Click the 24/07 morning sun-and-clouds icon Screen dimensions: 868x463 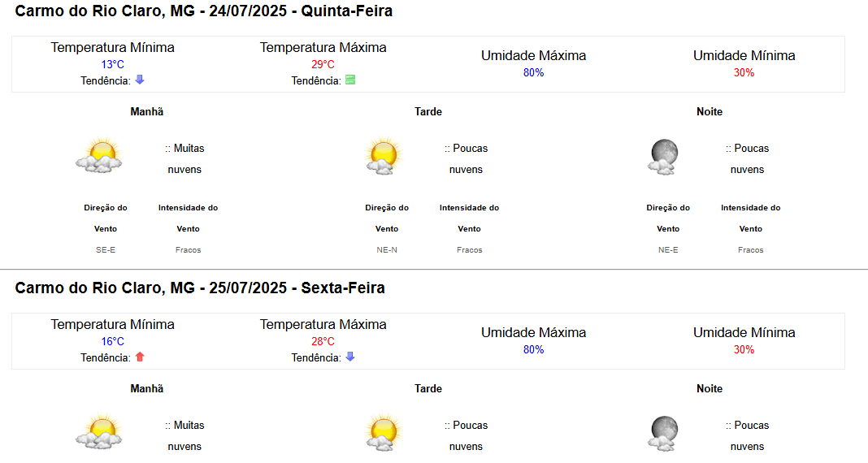click(99, 155)
